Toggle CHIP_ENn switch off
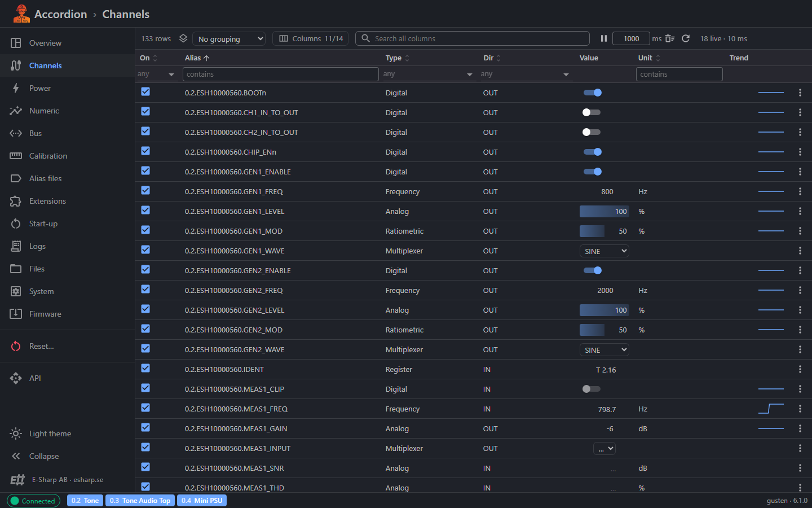The height and width of the screenshot is (508, 812). (593, 152)
